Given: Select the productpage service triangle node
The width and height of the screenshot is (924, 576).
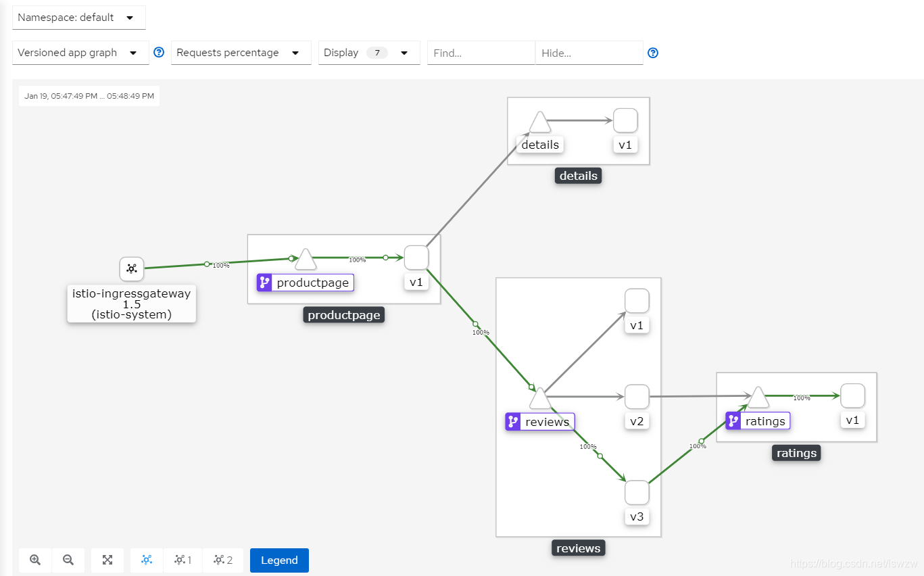Looking at the screenshot, I should (306, 260).
